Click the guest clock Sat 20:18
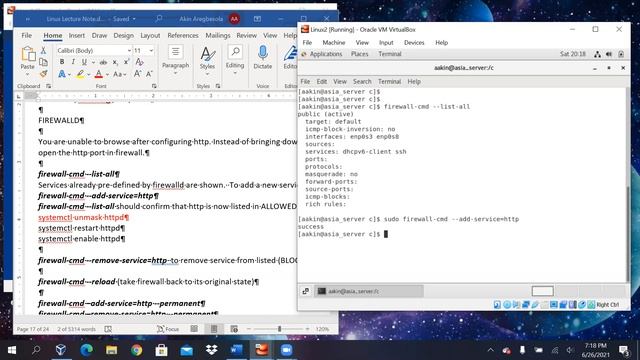 pyautogui.click(x=573, y=54)
